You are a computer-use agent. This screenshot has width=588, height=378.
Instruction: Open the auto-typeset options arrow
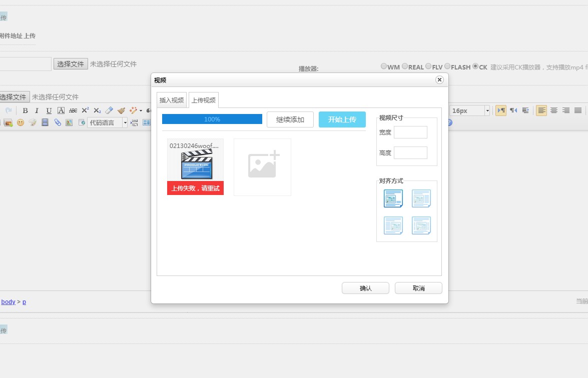click(x=141, y=110)
